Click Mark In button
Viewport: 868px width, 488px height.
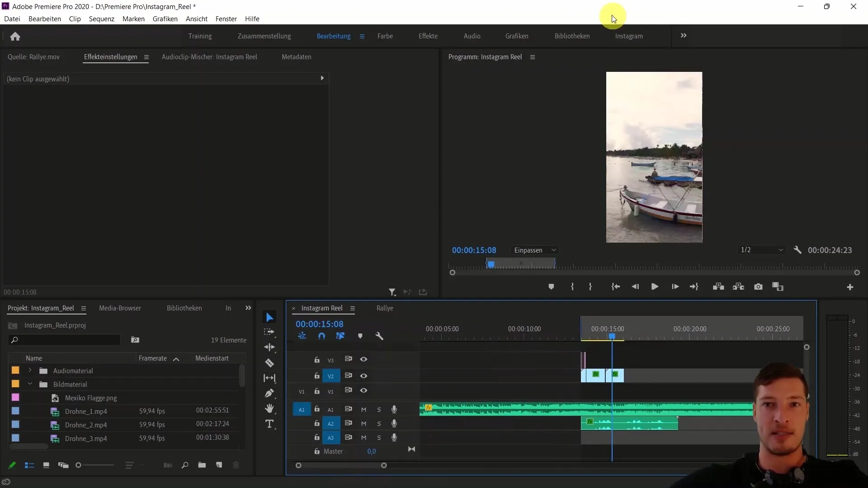[x=572, y=286]
